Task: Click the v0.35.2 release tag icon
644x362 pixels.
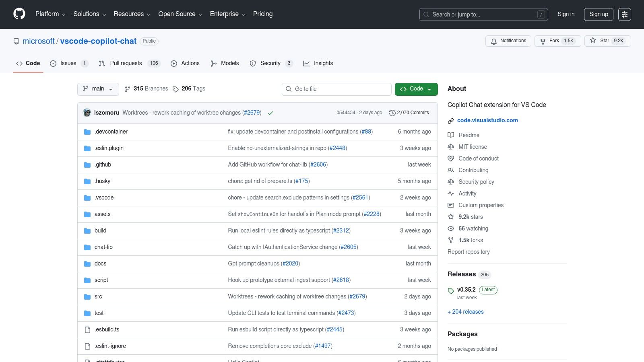Action: tap(451, 290)
